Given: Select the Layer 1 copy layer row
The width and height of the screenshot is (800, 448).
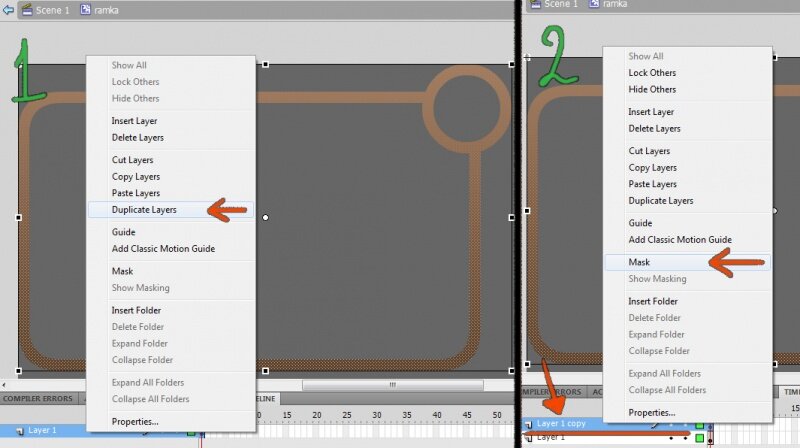Looking at the screenshot, I should click(x=565, y=424).
